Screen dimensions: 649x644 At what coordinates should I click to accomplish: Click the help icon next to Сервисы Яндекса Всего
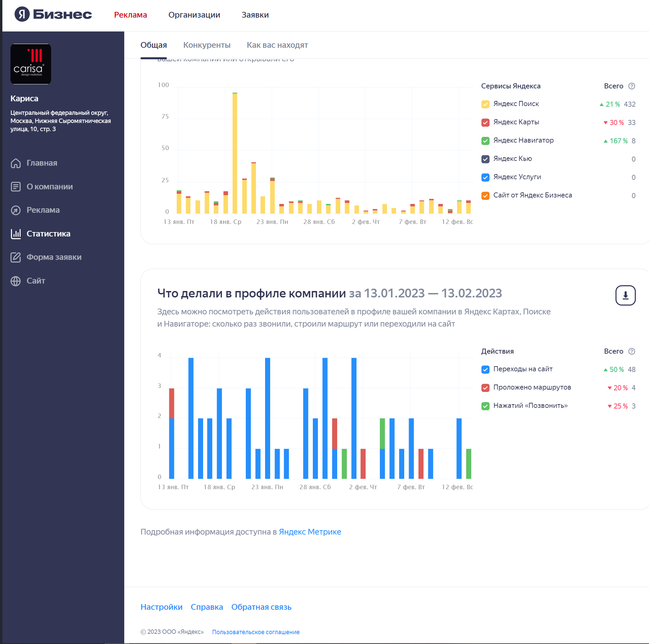[631, 86]
